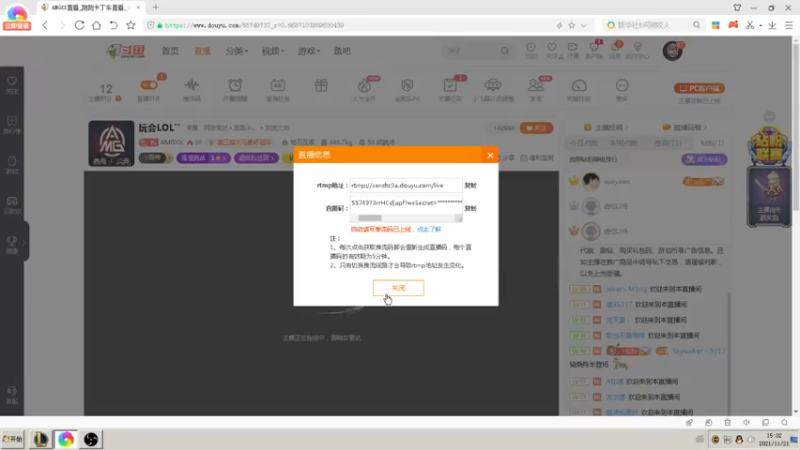Open the gamepad icon in left sidebar
Viewport: 800px width, 450px height.
12,204
